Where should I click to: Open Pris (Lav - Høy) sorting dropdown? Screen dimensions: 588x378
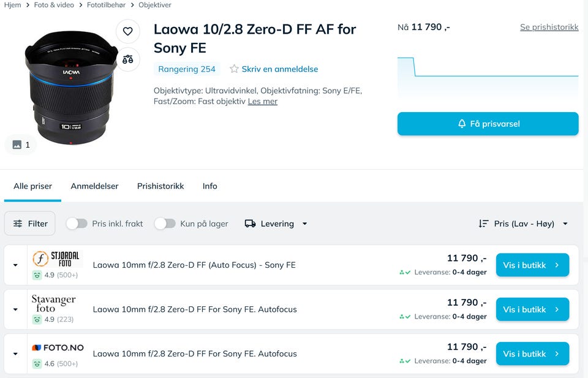[524, 224]
